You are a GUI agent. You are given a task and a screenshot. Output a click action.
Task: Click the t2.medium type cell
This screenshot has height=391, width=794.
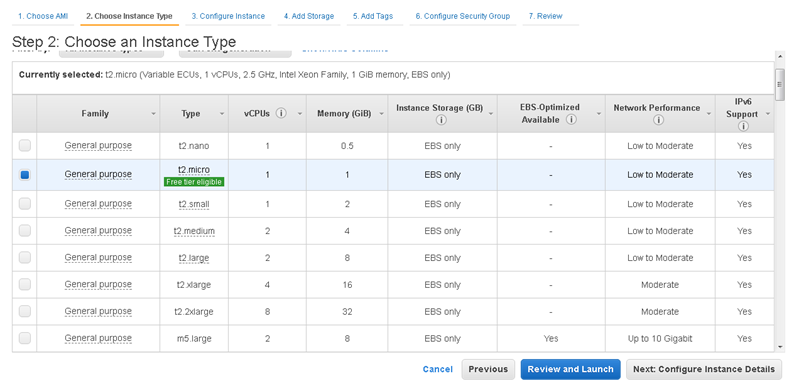pyautogui.click(x=194, y=231)
